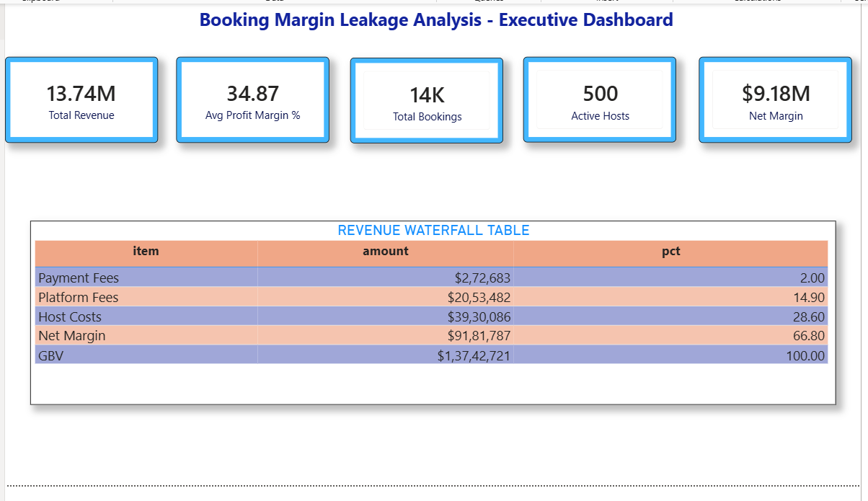Click the GBV row label
The image size is (868, 501).
click(x=50, y=355)
